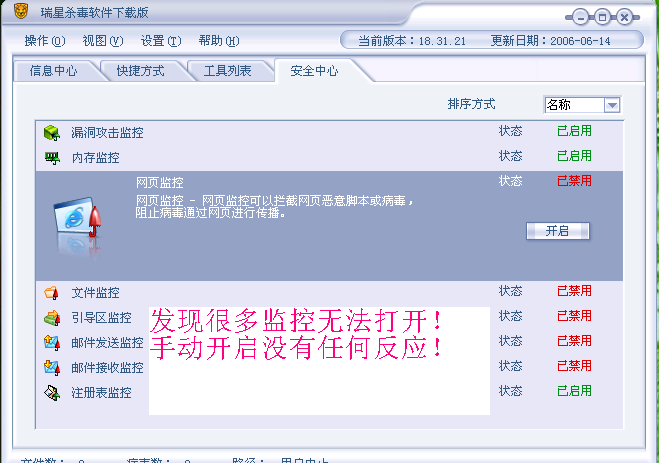Select the 注册表监控 icon
The image size is (659, 463).
point(52,393)
